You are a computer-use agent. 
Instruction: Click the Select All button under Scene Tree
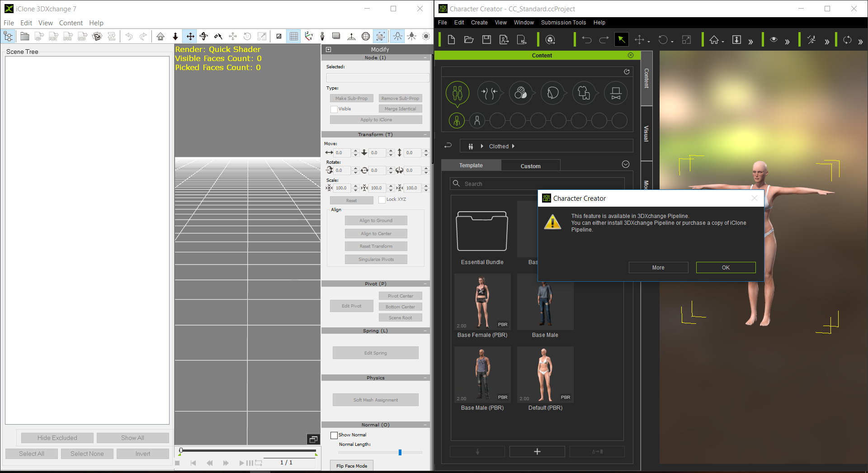pyautogui.click(x=32, y=454)
